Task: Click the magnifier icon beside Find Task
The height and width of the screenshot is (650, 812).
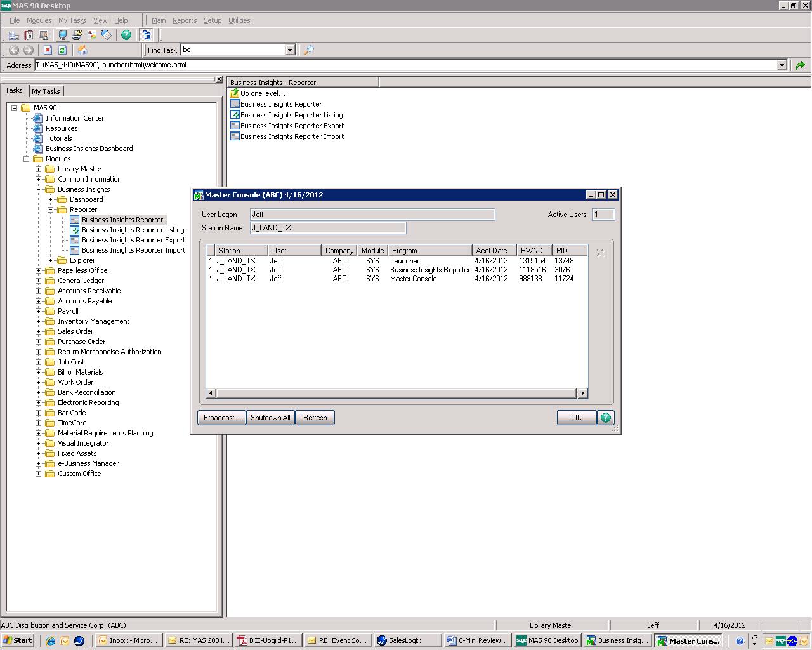Action: (309, 50)
